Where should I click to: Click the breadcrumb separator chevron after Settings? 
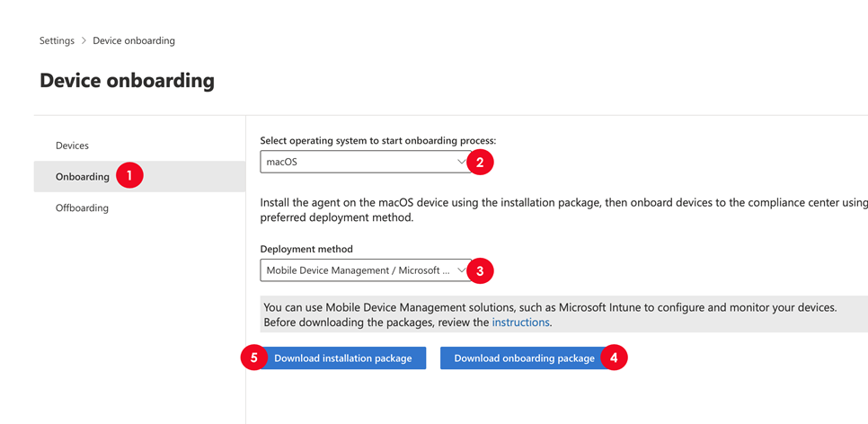pyautogui.click(x=84, y=41)
